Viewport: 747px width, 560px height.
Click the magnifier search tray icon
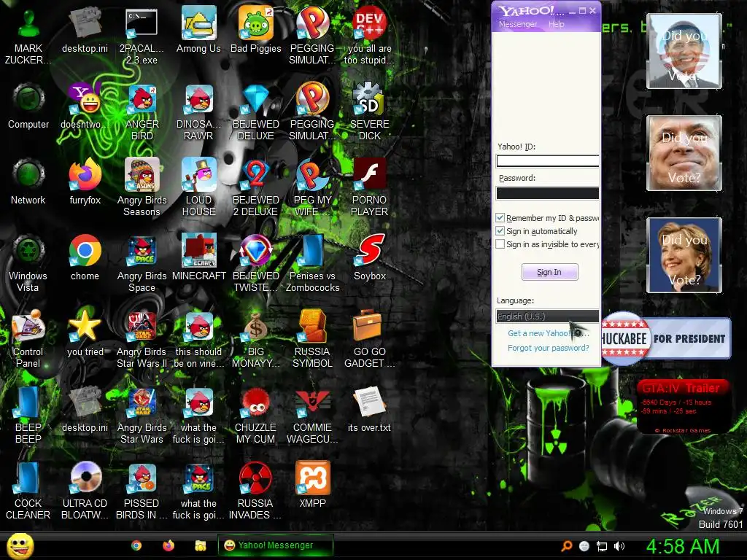tap(566, 546)
